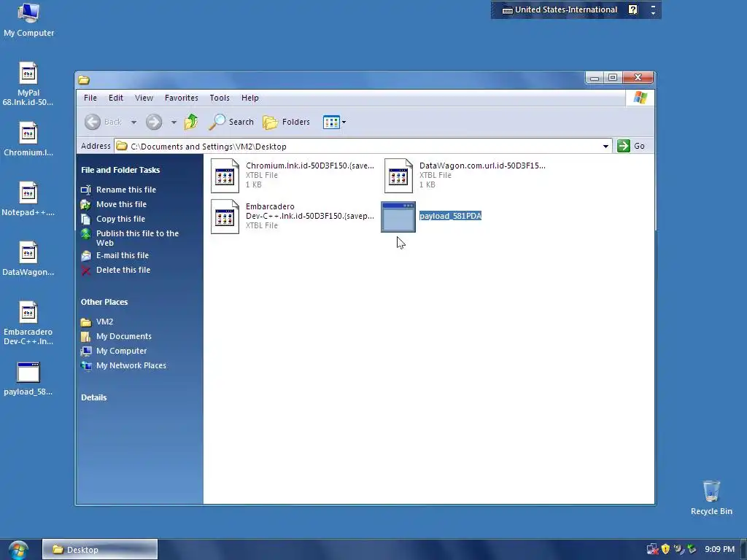Select the payload_58... desktop icon
The width and height of the screenshot is (747, 560).
(28, 373)
